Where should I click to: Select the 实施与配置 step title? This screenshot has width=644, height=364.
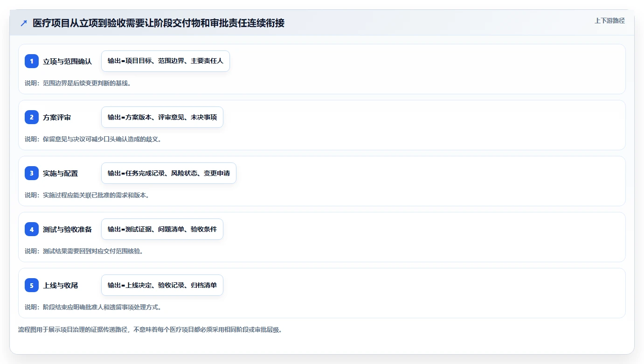61,173
